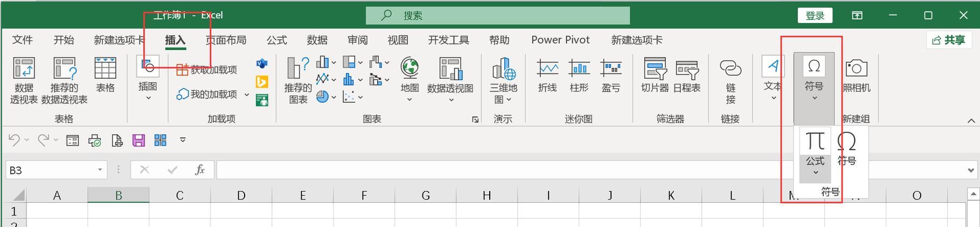
Task: Expand the formula bar with chevron
Action: point(971,171)
